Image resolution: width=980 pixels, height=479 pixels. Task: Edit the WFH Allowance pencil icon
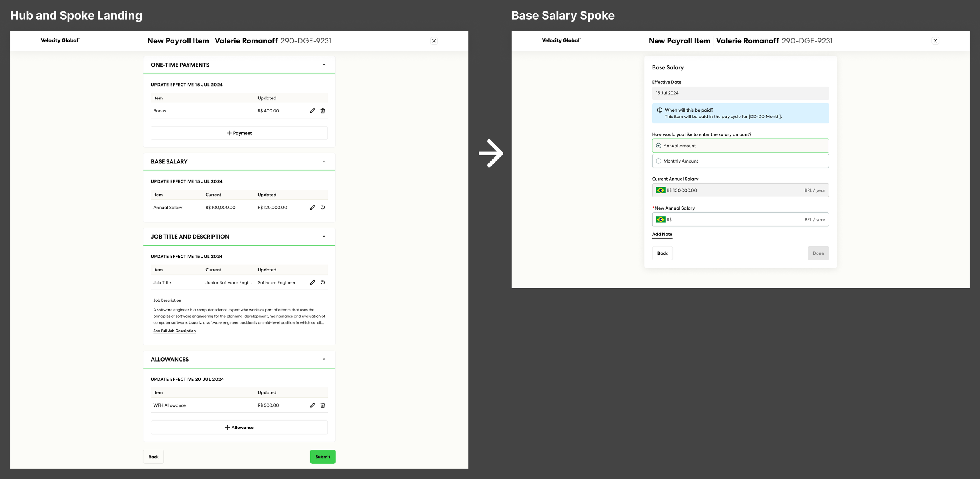tap(312, 405)
